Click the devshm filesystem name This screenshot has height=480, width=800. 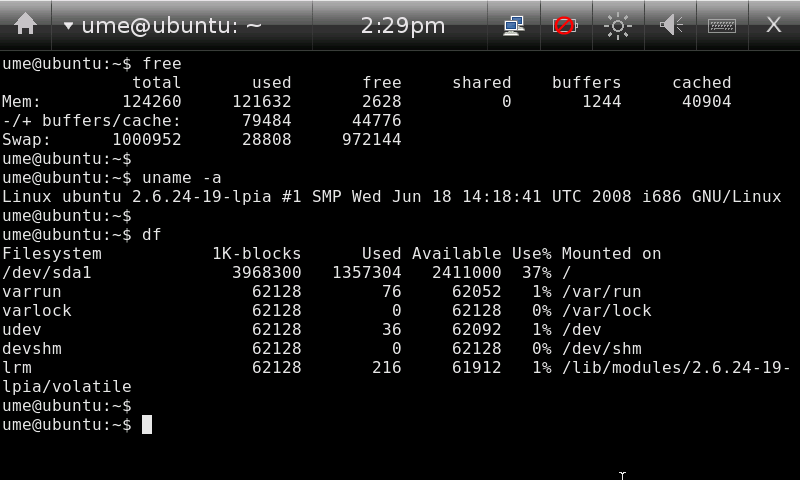point(32,348)
